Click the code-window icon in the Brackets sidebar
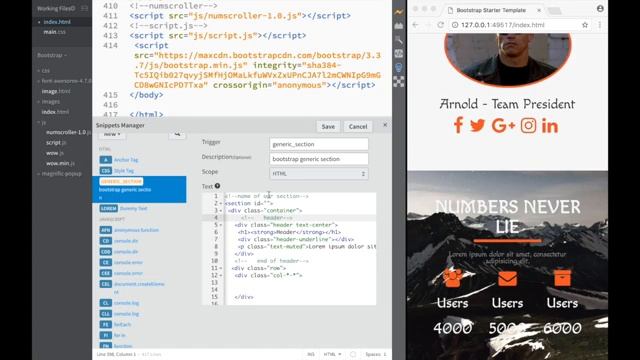 pos(399,53)
